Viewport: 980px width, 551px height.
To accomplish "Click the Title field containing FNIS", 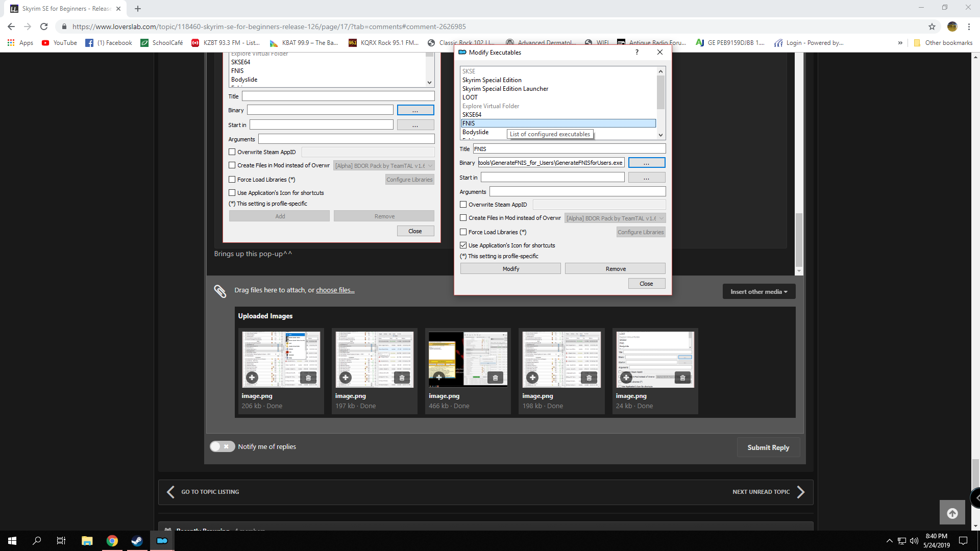I will pyautogui.click(x=569, y=149).
